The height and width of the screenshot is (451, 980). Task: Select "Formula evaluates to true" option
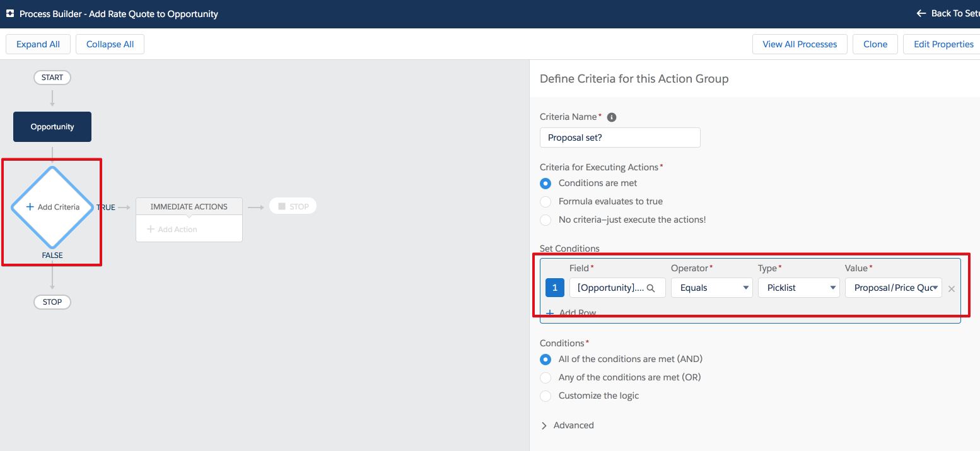[x=545, y=202]
